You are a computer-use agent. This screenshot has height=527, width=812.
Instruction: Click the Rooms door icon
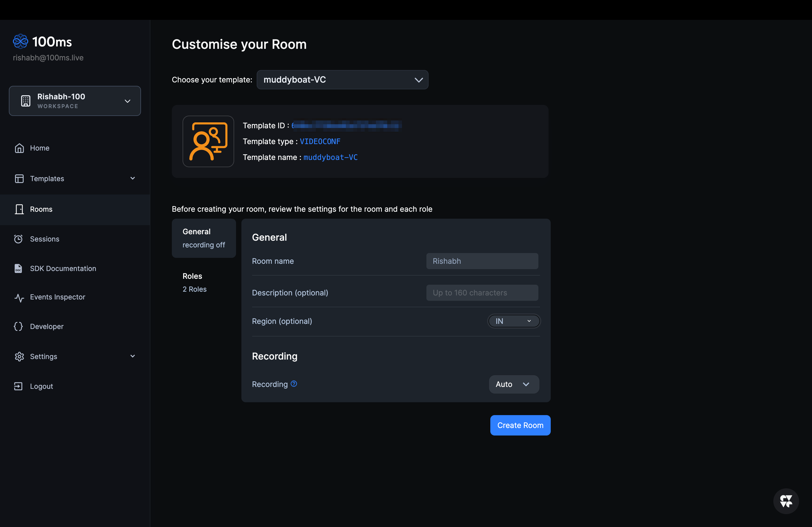(x=19, y=209)
